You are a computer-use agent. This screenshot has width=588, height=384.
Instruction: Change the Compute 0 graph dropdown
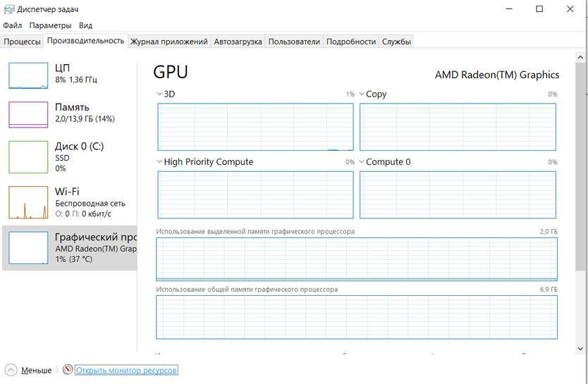pos(362,161)
